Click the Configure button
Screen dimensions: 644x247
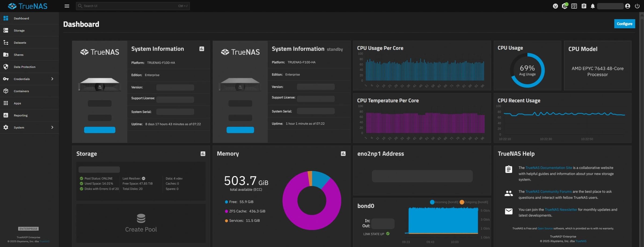624,24
